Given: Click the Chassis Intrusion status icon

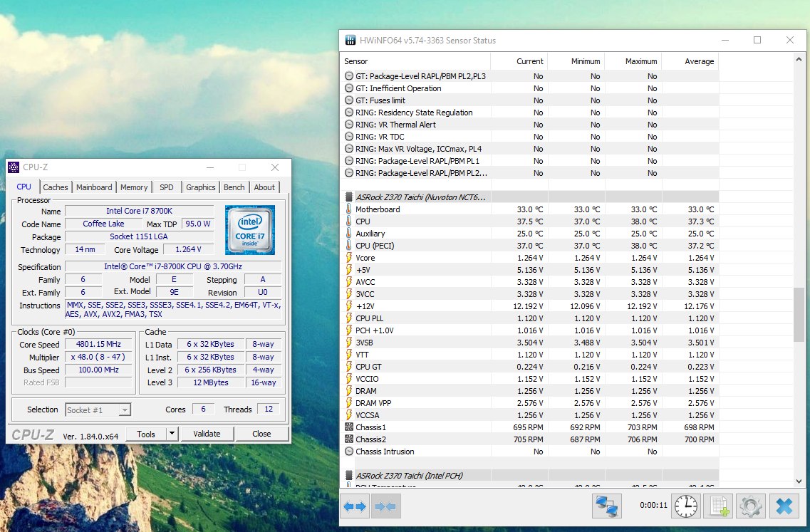Looking at the screenshot, I should (x=348, y=452).
